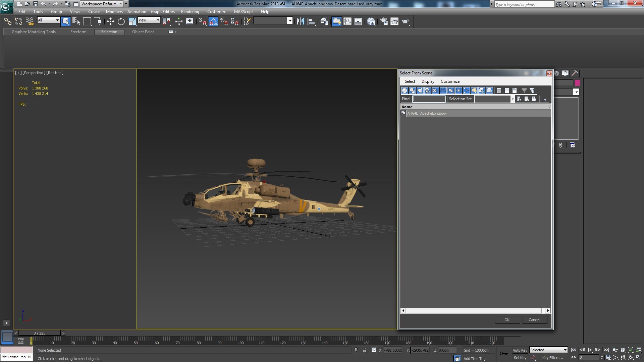
Task: Toggle Display Space Warps filter in dialog
Action: (443, 90)
